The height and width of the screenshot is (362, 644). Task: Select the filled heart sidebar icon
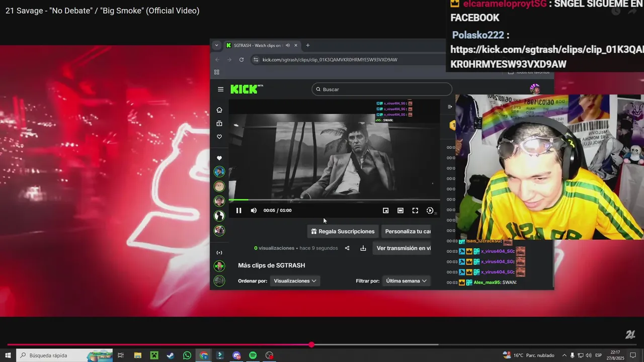click(x=219, y=158)
